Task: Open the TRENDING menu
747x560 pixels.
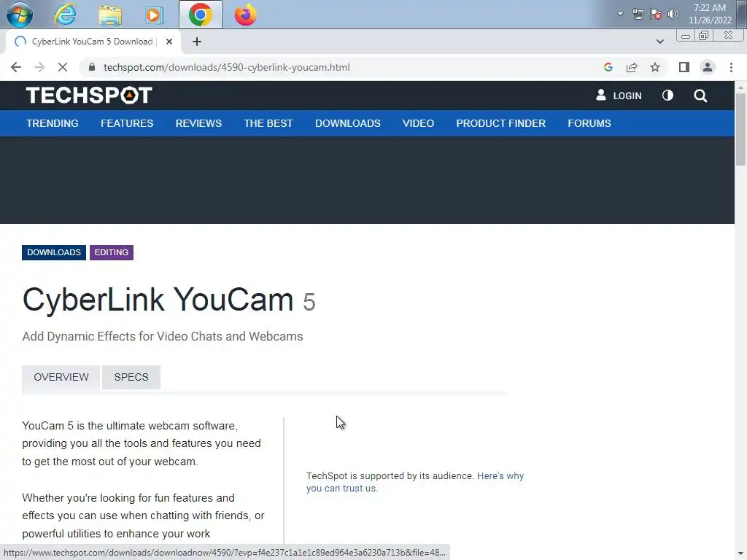Action: tap(53, 123)
